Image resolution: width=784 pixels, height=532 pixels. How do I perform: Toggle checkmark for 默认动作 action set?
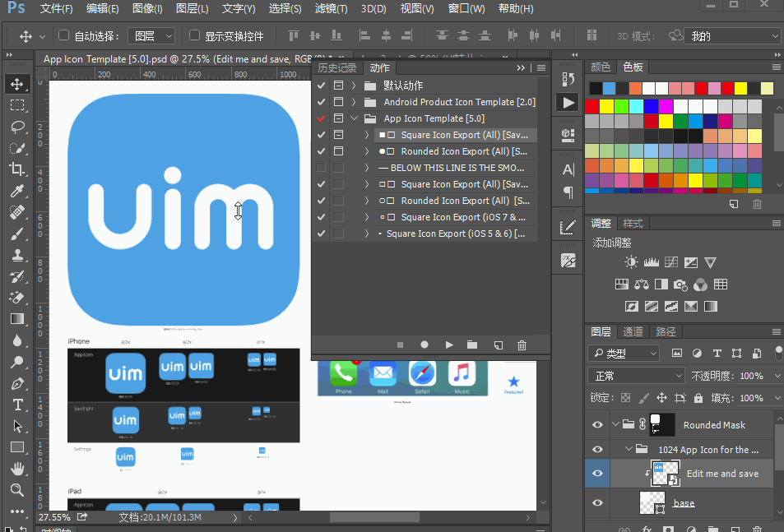[x=321, y=86]
